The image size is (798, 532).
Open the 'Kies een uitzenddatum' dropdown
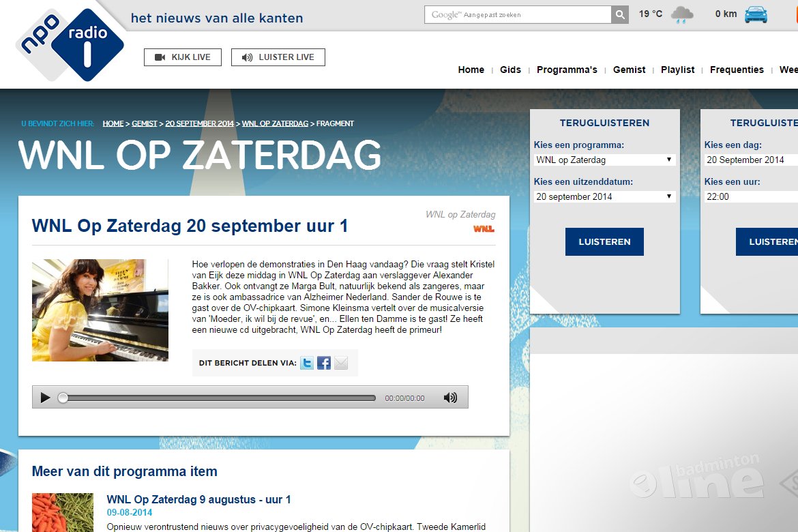coord(604,196)
